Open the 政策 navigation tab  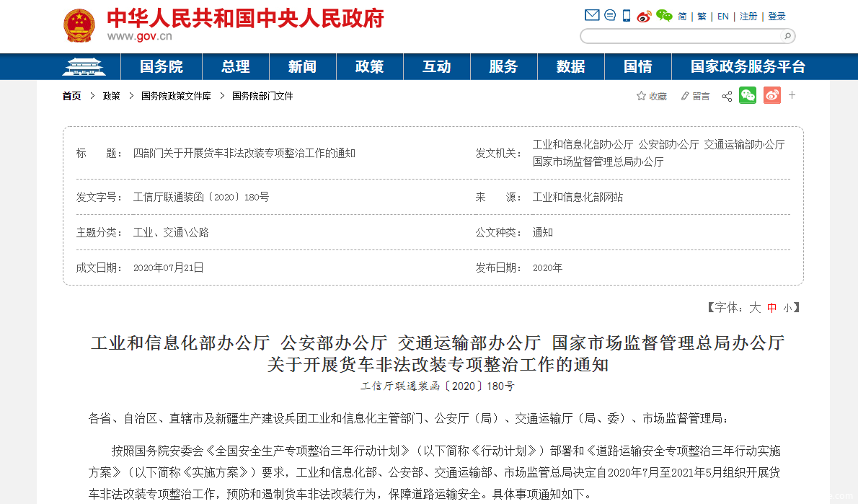[370, 67]
